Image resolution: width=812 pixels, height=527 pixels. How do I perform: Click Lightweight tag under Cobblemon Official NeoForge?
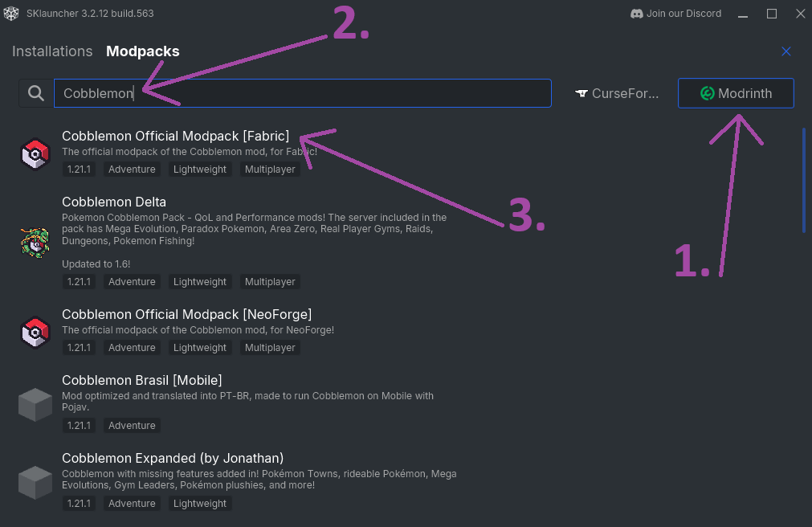point(200,348)
